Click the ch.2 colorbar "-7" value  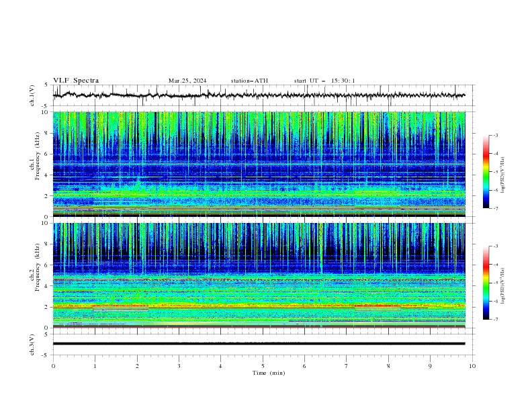[496, 319]
